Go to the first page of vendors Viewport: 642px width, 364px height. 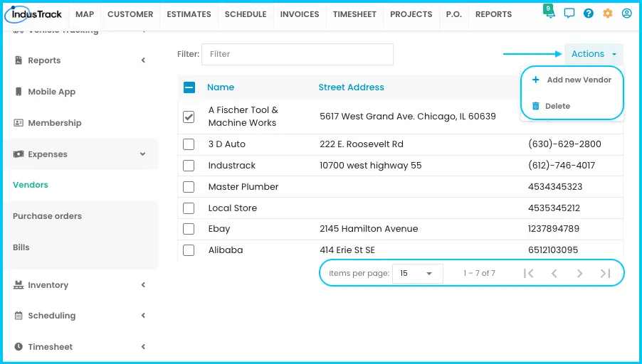point(529,273)
